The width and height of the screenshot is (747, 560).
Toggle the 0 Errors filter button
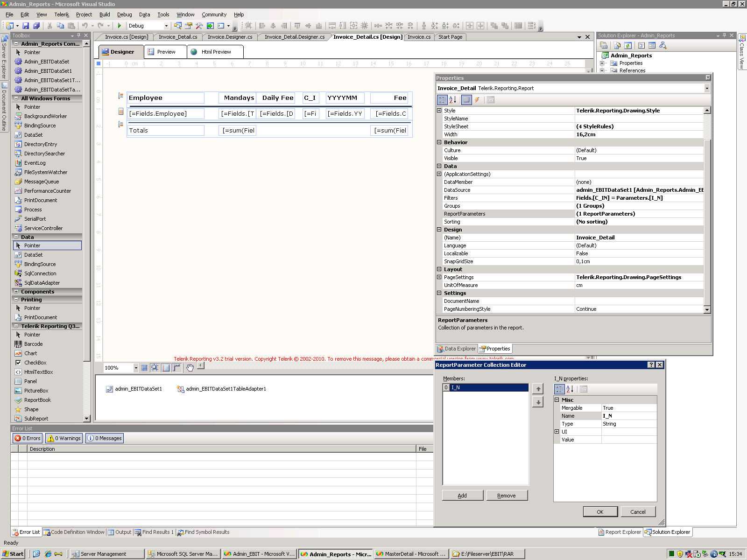pos(28,438)
